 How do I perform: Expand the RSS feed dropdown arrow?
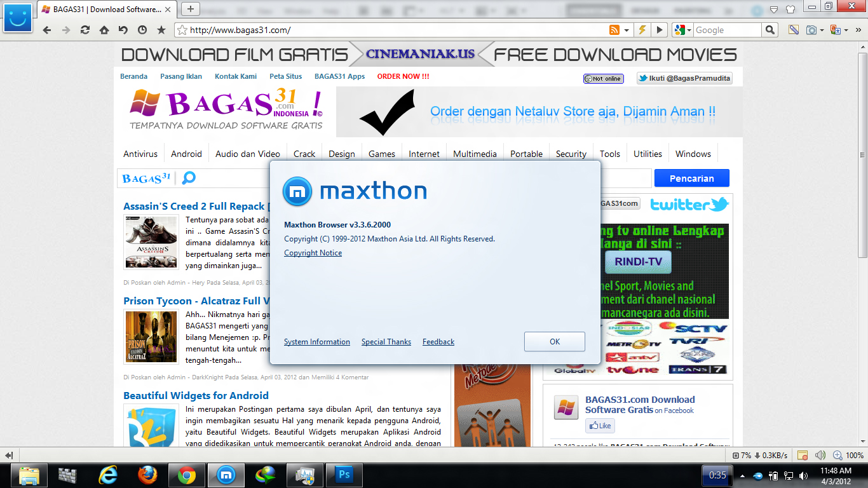pyautogui.click(x=627, y=30)
